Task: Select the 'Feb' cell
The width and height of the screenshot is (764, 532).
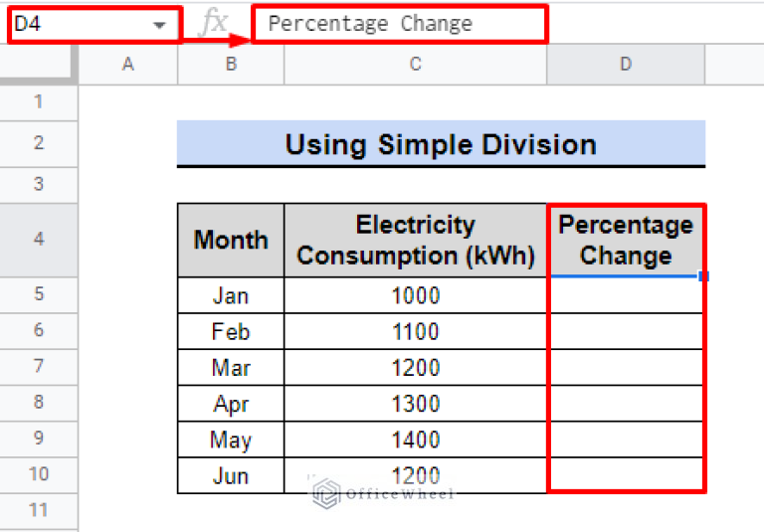Action: 231,331
